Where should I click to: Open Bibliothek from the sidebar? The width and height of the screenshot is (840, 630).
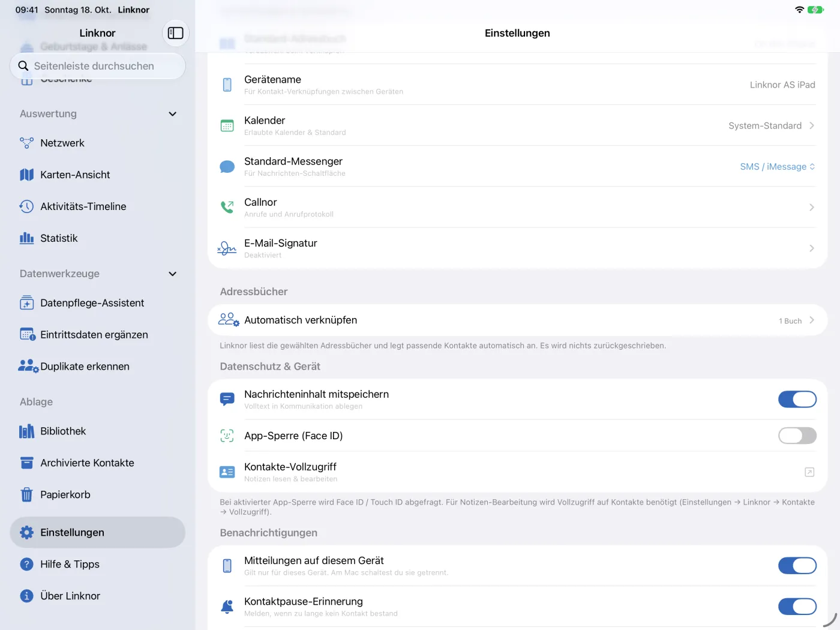tap(98, 431)
